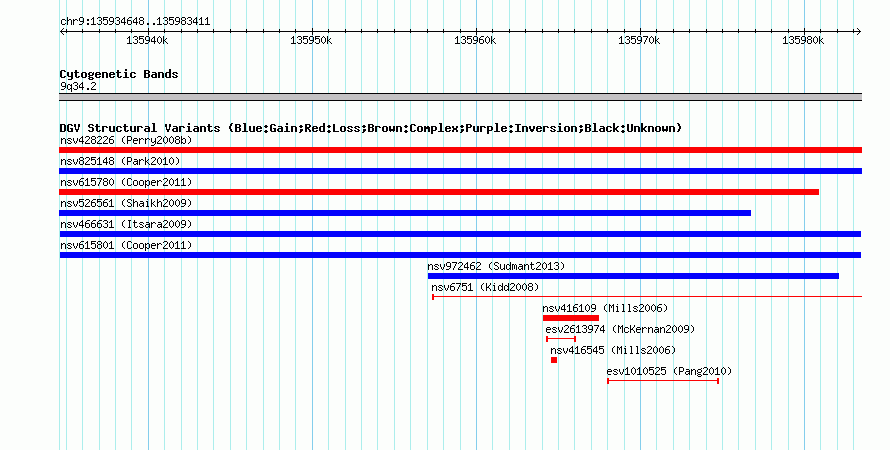
Task: Open the nsv466631 (Itsara2009) label
Action: (x=126, y=224)
